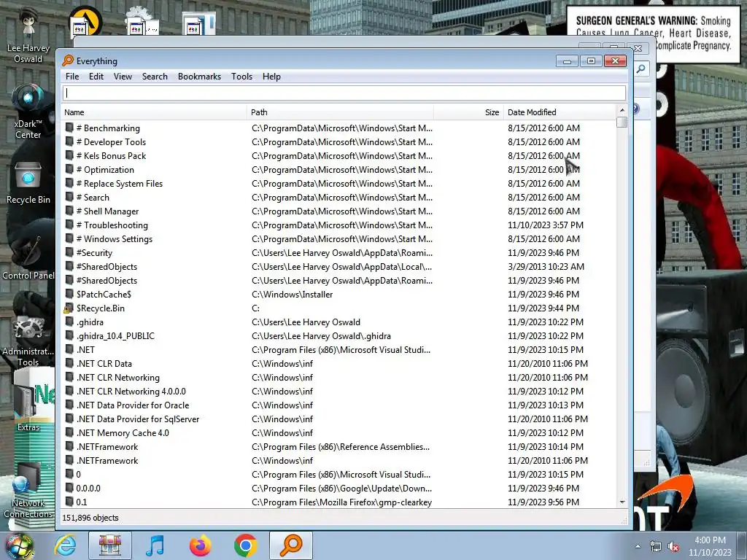Select the # Optimization folder icon
The height and width of the screenshot is (560, 747).
click(69, 169)
